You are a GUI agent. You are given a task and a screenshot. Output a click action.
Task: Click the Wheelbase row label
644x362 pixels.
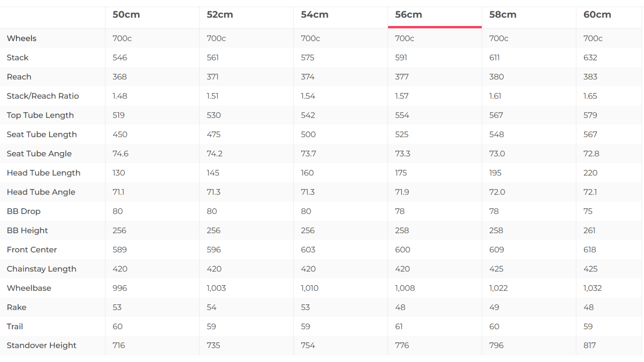(29, 288)
